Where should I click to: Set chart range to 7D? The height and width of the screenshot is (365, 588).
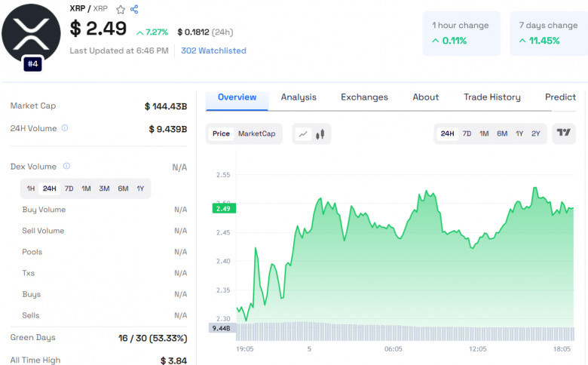467,133
